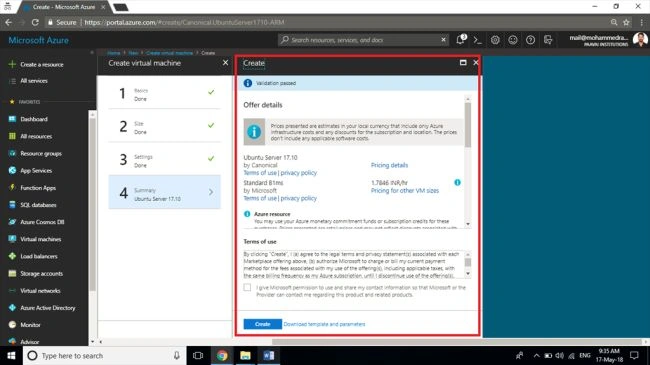
Task: Open Pricing for other VM sizes link
Action: (x=405, y=191)
